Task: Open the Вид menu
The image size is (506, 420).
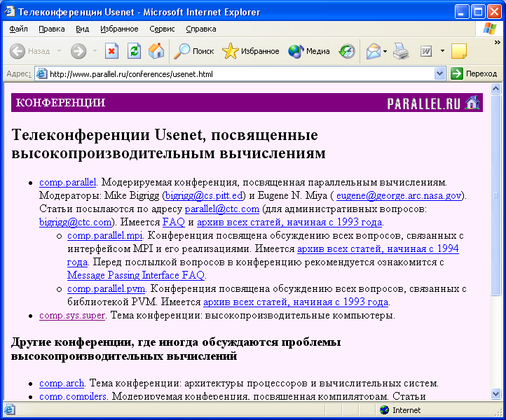Action: pyautogui.click(x=82, y=29)
